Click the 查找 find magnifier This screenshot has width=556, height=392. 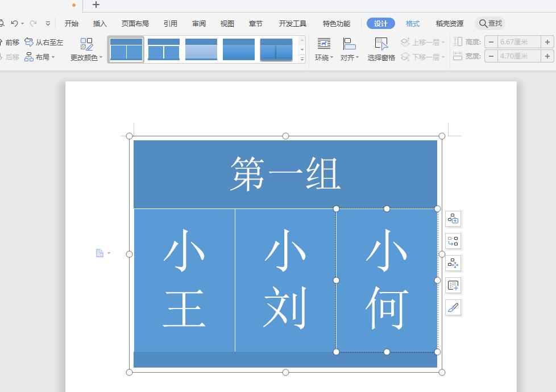click(x=489, y=23)
